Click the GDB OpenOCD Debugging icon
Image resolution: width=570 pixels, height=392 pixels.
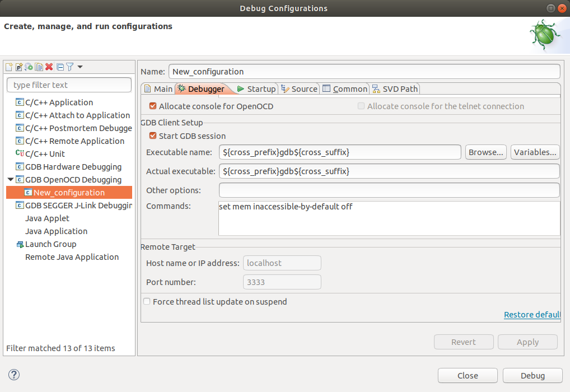coord(20,179)
